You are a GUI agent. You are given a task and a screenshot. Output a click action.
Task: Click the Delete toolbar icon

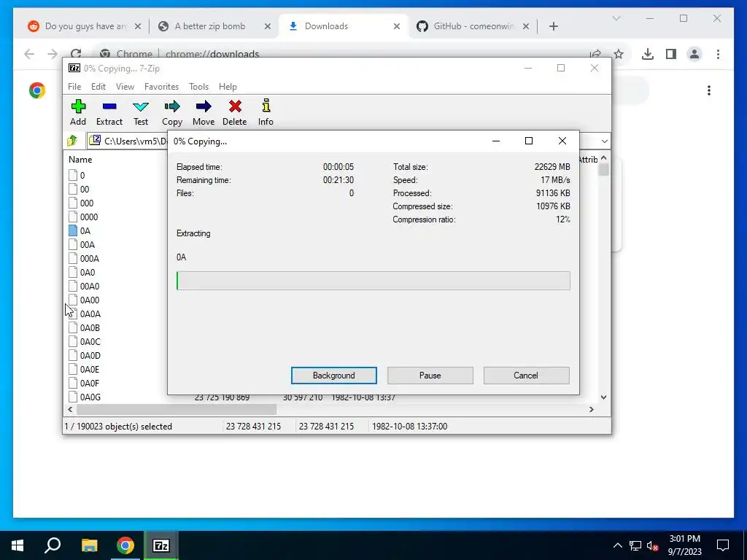(x=234, y=112)
